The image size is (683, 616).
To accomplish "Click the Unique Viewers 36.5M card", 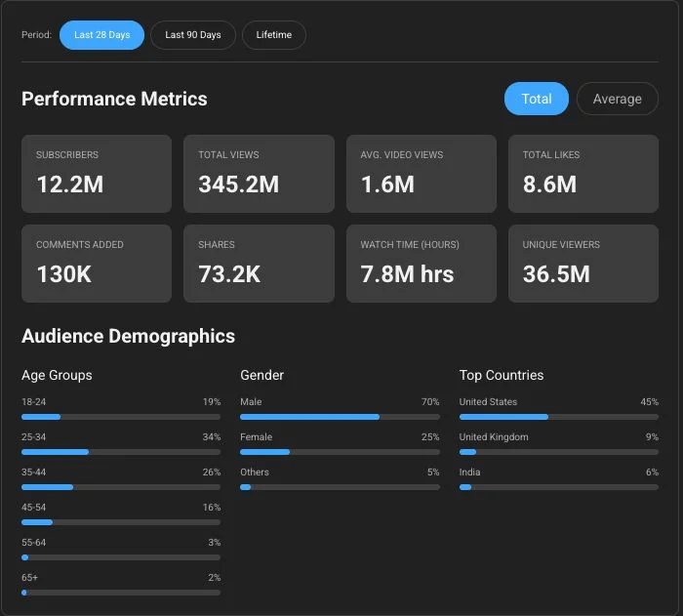I will (583, 264).
